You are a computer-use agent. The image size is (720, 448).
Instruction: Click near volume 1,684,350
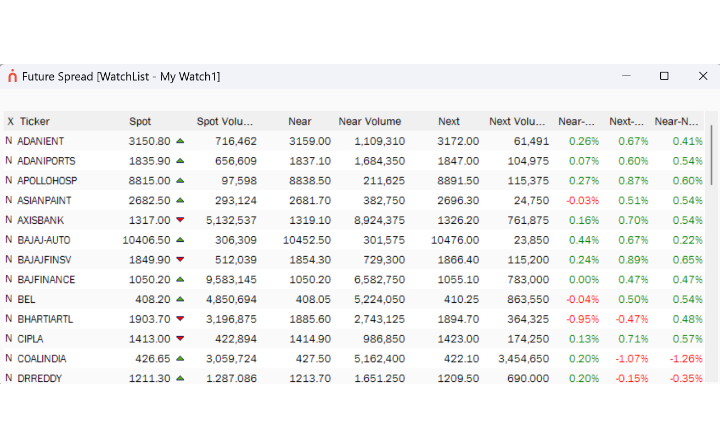click(x=379, y=161)
